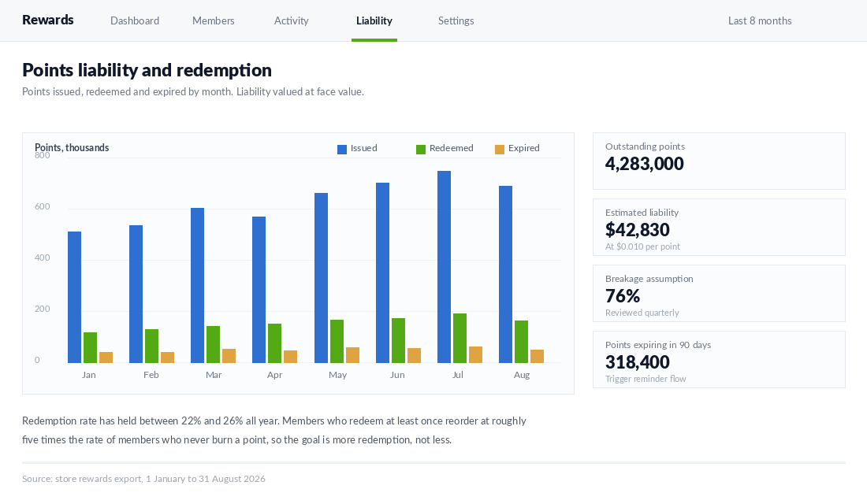
Task: Click the orange Expired legend swatch
Action: [499, 149]
